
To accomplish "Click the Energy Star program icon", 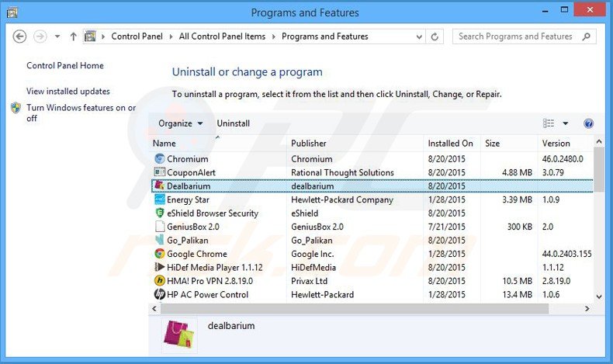I will tap(159, 199).
